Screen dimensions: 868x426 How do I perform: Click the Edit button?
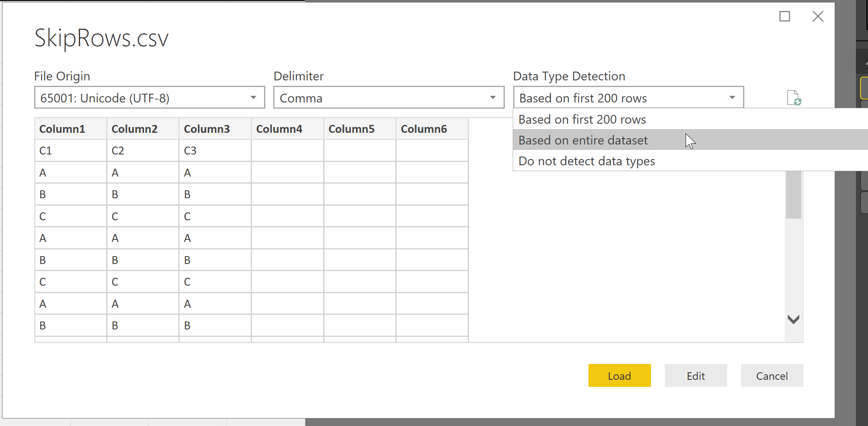pos(696,376)
